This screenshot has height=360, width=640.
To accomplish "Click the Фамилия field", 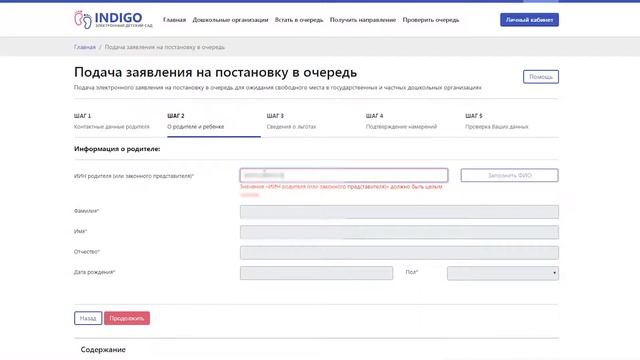I will (x=399, y=212).
